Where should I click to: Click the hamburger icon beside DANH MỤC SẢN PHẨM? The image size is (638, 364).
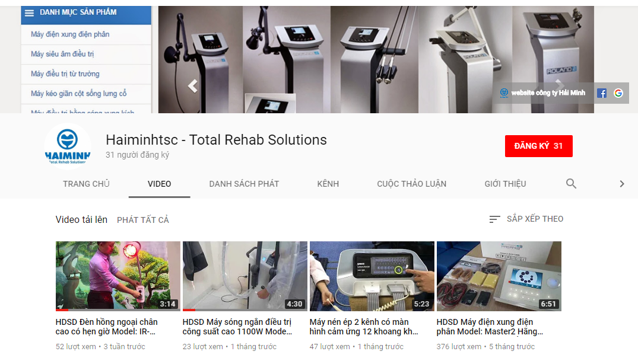pyautogui.click(x=29, y=12)
